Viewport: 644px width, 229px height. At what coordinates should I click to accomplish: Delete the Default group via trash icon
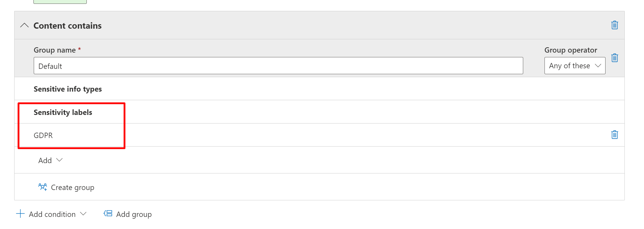coord(614,58)
